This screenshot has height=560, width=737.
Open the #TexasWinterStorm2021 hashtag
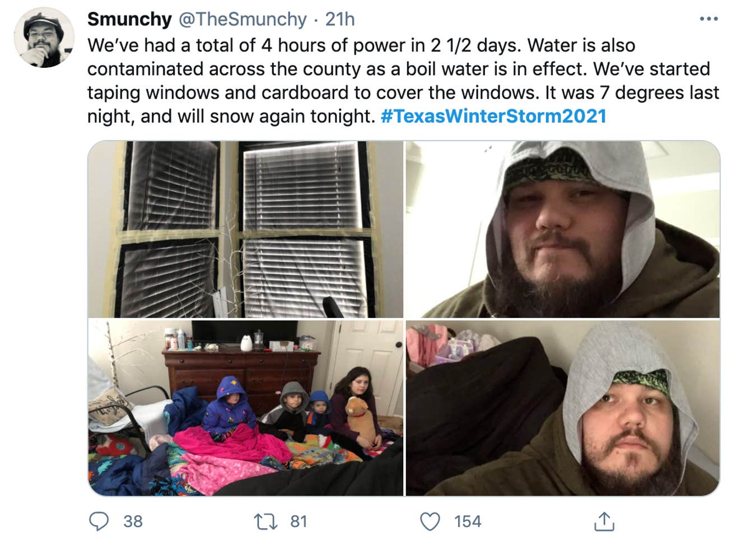coord(493,116)
